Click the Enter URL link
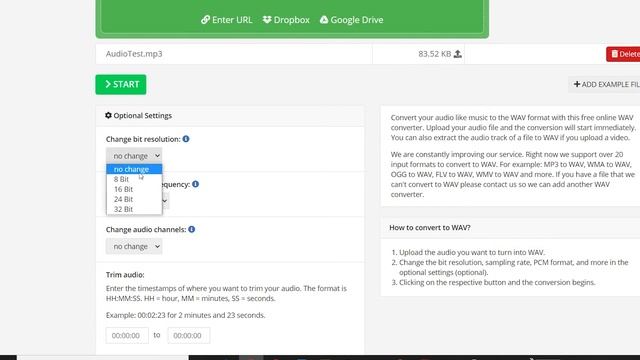 [227, 20]
